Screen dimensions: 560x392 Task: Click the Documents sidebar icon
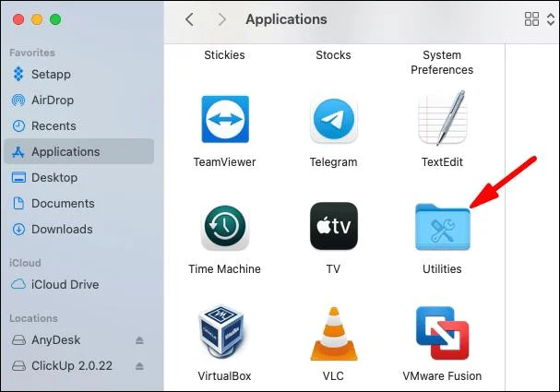coord(18,203)
